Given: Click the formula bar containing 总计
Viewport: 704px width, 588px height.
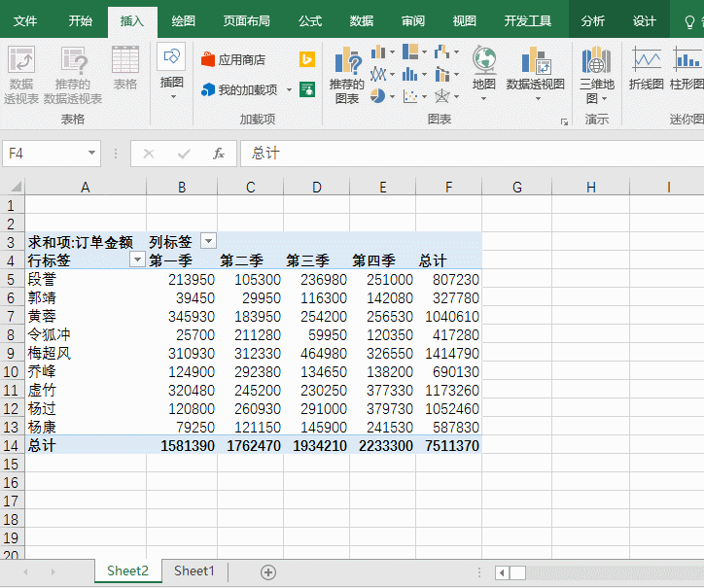Looking at the screenshot, I should tap(473, 154).
